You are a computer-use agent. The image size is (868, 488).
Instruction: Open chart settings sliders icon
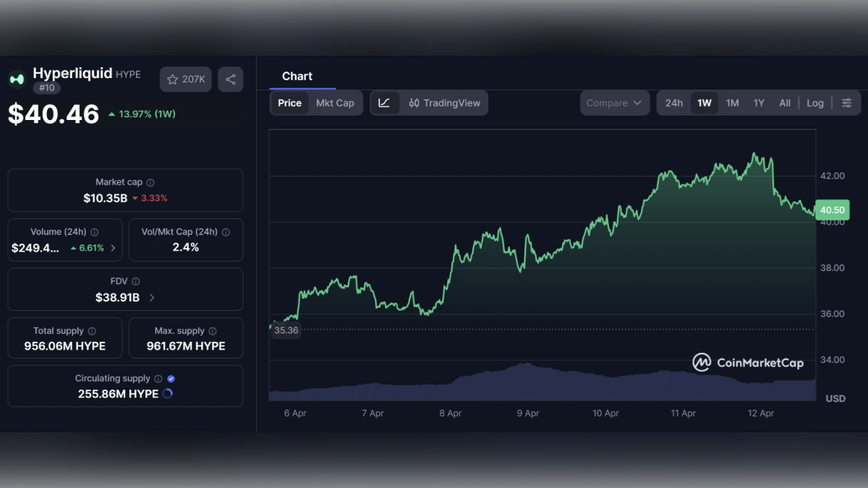pos(846,103)
